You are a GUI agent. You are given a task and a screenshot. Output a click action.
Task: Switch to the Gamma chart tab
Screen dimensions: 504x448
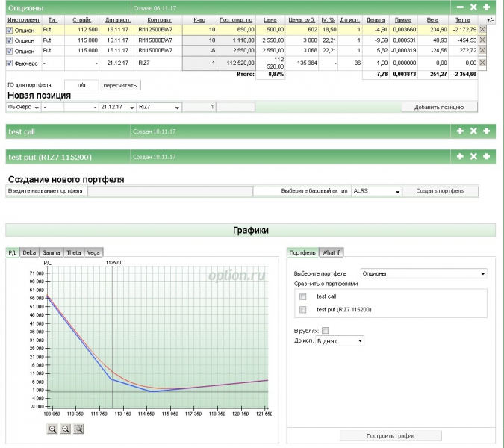(51, 252)
